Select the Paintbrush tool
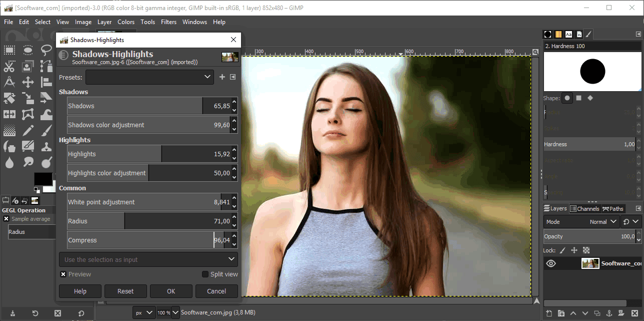 [46, 130]
